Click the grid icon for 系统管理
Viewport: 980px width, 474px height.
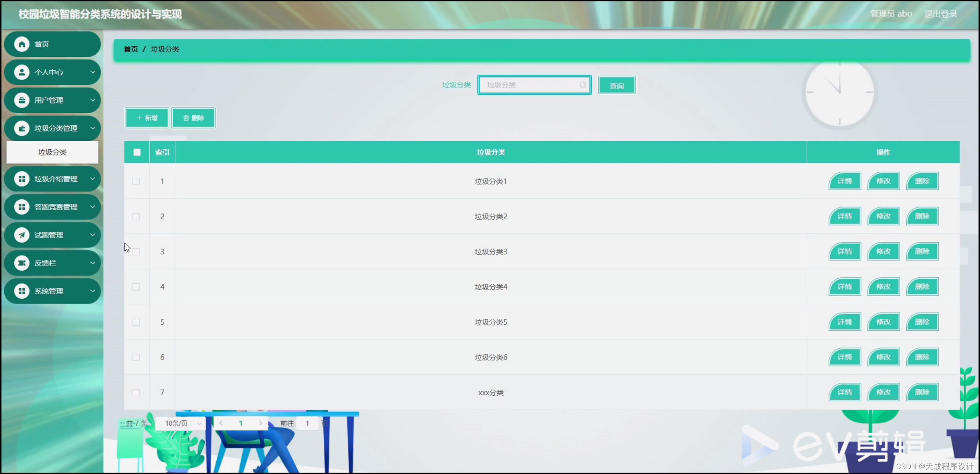click(x=22, y=291)
